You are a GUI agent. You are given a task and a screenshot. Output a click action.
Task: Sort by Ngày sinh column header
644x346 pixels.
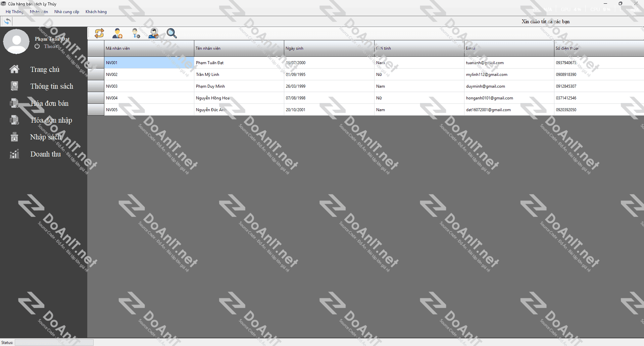tap(329, 48)
